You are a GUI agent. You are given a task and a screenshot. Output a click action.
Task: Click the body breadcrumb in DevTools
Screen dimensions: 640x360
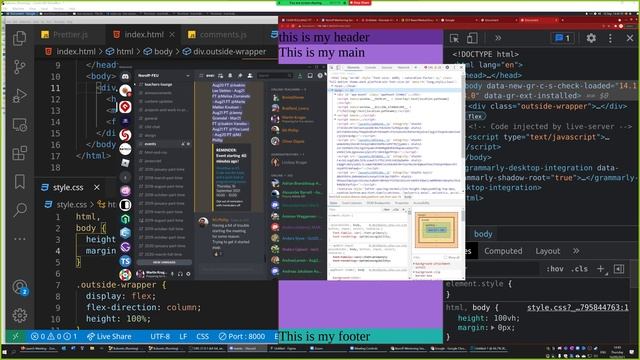click(x=483, y=234)
